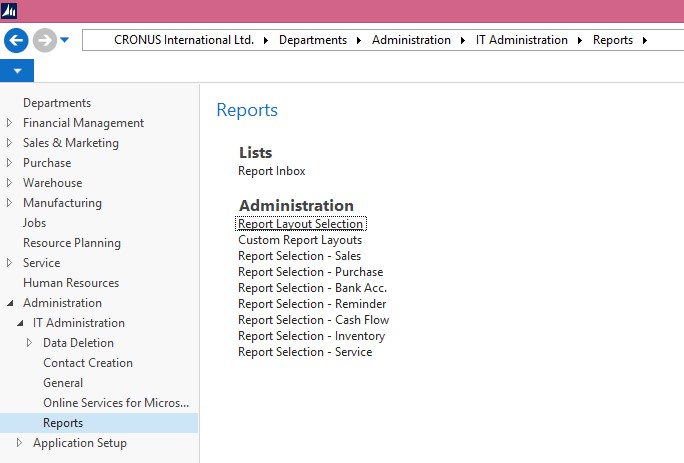This screenshot has height=463, width=684.
Task: Select Departments in the navigation pane
Action: (57, 103)
